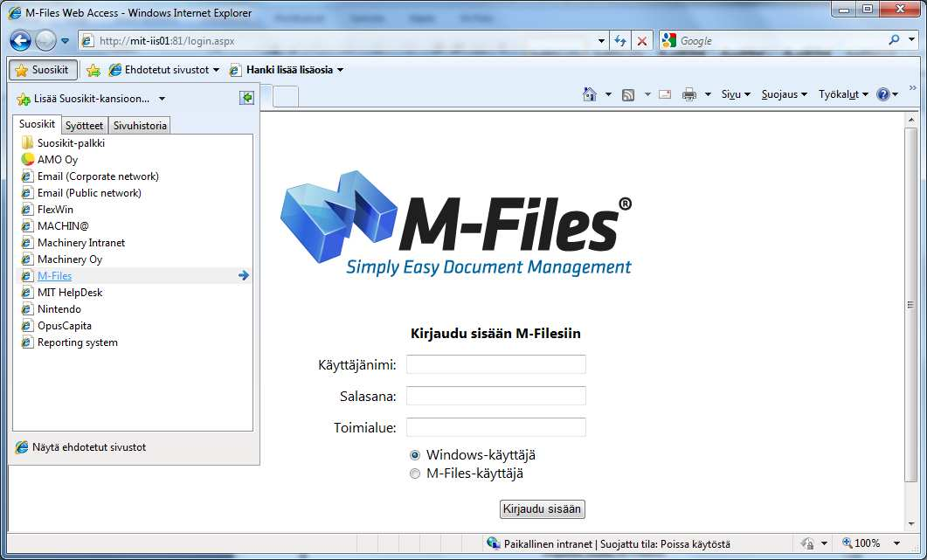Pin the favorites pane with green arrow icon
The width and height of the screenshot is (927, 560).
pos(246,98)
